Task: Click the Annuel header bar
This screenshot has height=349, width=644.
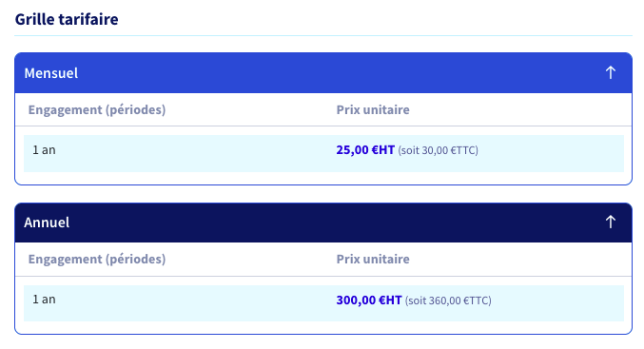Action: pyautogui.click(x=323, y=223)
